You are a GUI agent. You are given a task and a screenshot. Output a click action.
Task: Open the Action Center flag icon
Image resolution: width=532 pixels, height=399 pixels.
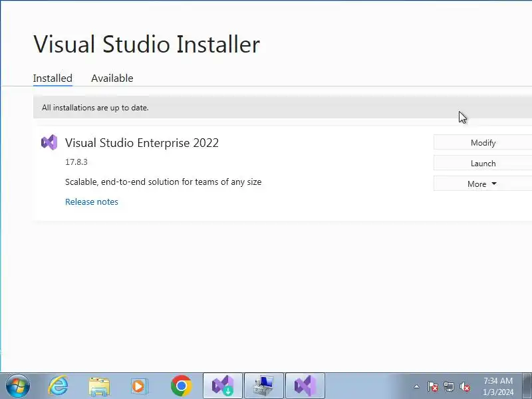[433, 386]
